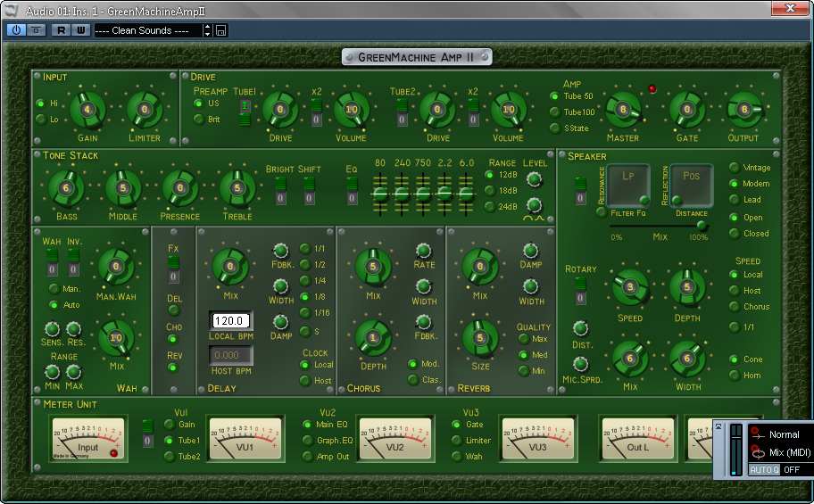Click the save preset floppy icon
The width and height of the screenshot is (814, 504).
pyautogui.click(x=221, y=30)
